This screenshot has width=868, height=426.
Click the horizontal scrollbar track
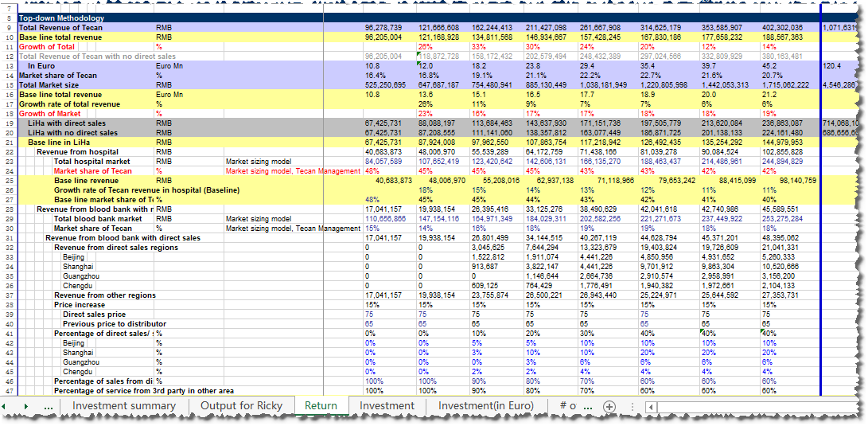(756, 406)
